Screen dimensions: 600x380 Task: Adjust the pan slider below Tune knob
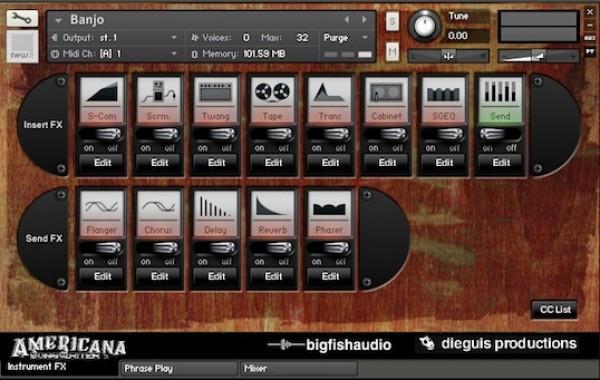[448, 56]
